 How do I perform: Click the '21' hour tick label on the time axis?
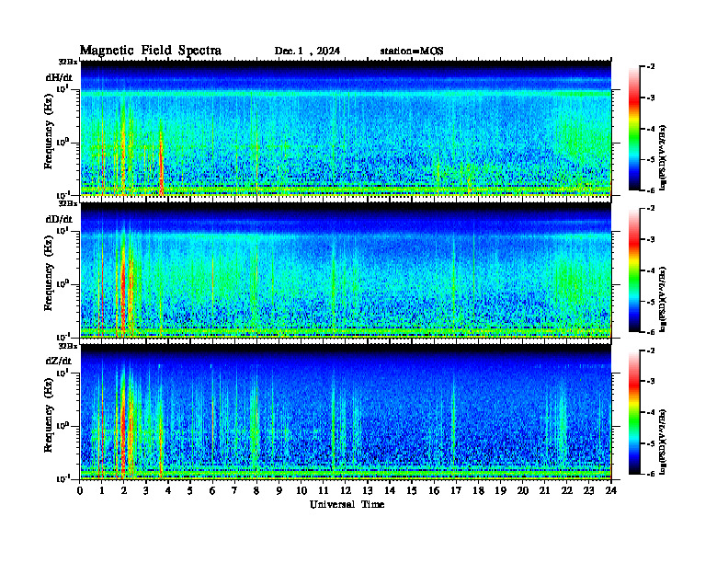click(x=544, y=491)
